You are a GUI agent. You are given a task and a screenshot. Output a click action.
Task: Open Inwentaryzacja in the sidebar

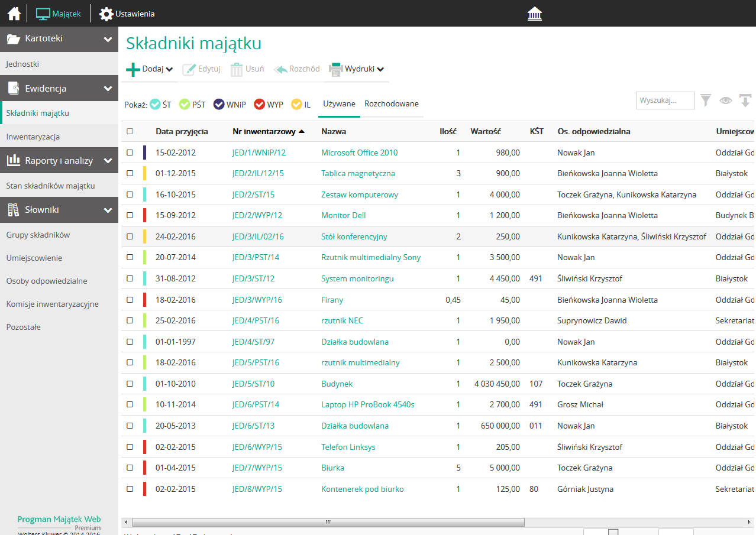33,137
